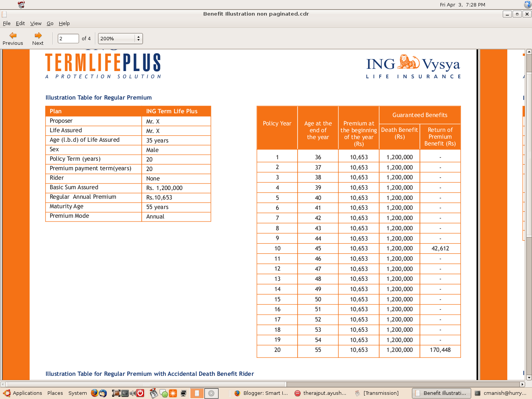Open the File menu

[6, 23]
